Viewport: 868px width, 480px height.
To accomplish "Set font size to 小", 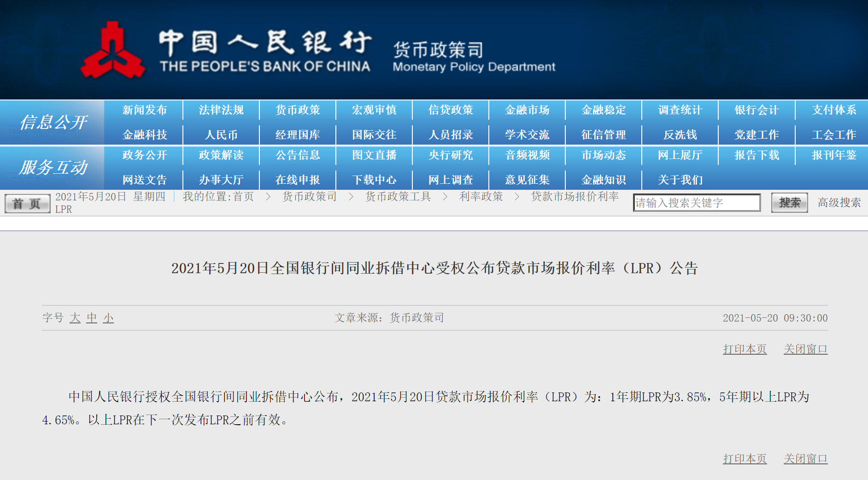I will (108, 318).
